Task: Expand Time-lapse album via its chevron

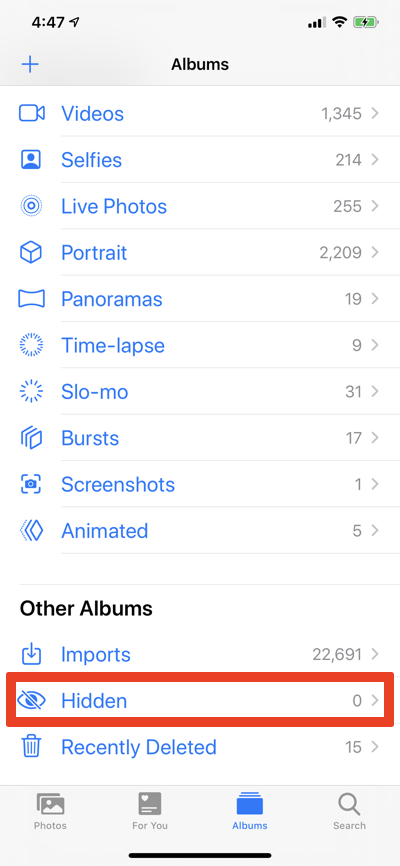Action: pyautogui.click(x=375, y=345)
